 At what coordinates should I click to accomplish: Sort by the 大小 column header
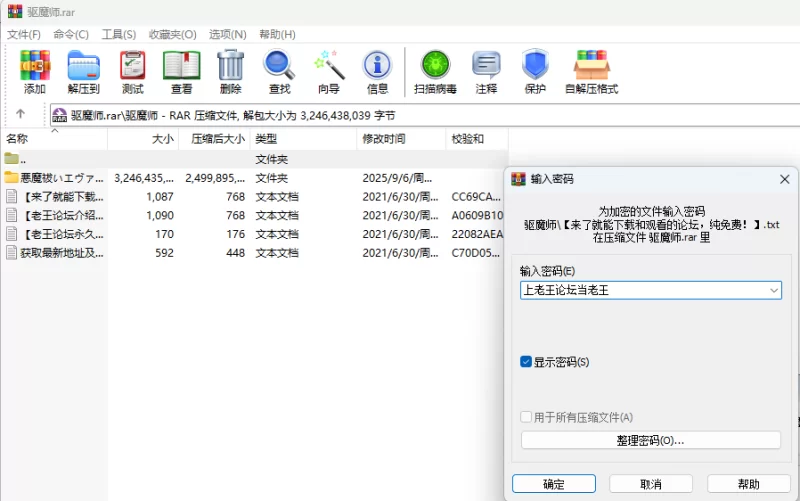[143, 139]
